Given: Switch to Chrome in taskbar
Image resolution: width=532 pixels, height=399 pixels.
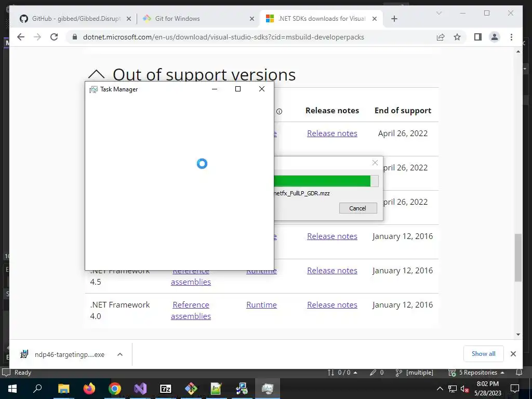Looking at the screenshot, I should [115, 389].
